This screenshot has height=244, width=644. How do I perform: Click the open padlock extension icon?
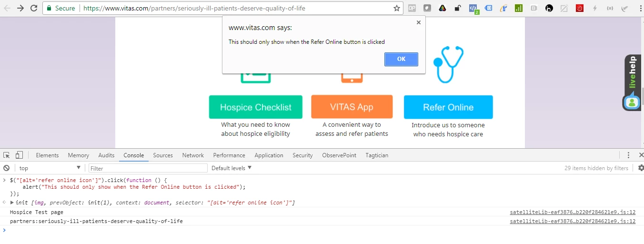tap(458, 8)
